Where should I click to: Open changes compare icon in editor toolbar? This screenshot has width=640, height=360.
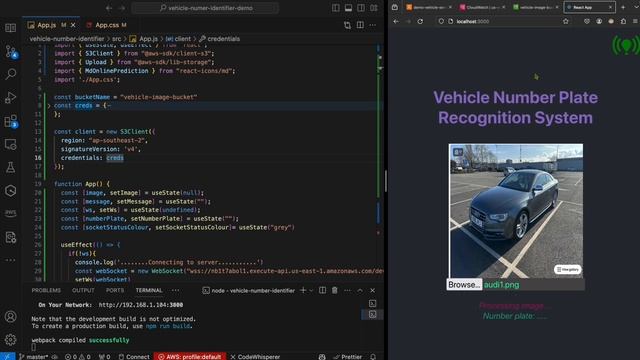point(347,25)
